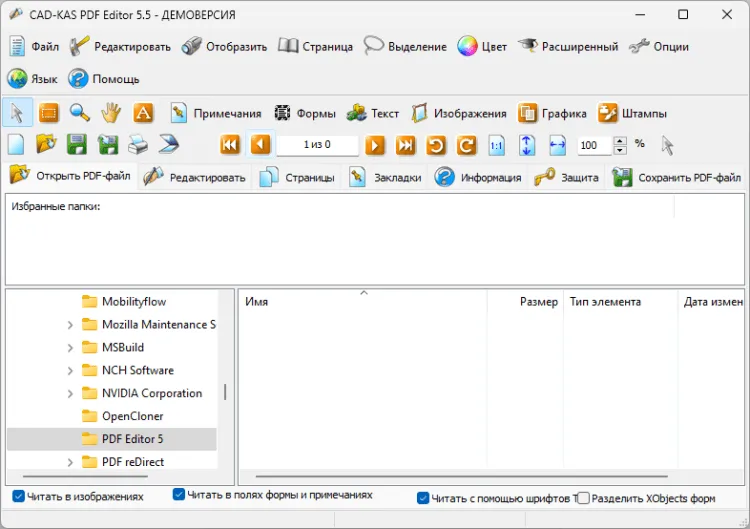Click the zoom percentage field
This screenshot has width=750, height=529.
tap(595, 145)
